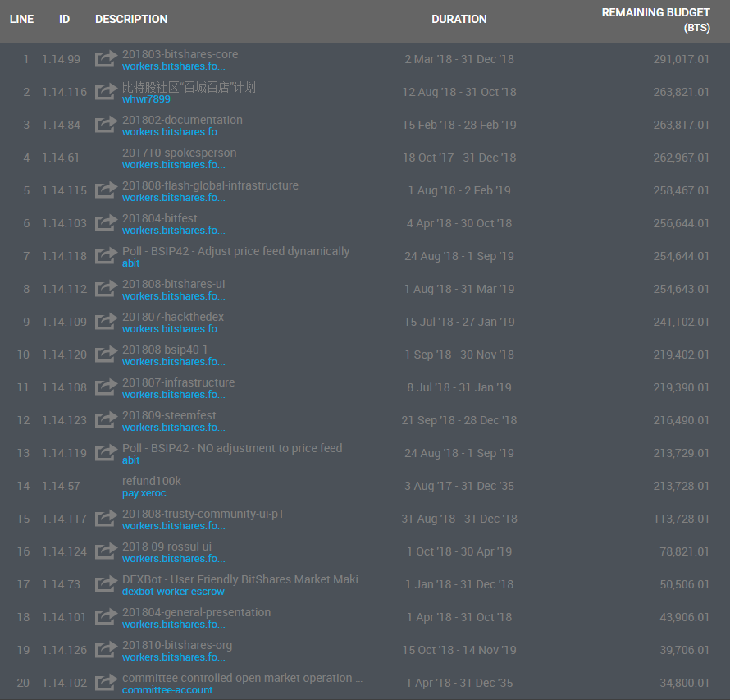Viewport: 730px width, 700px height.
Task: Click the LINE column header
Action: pyautogui.click(x=21, y=19)
